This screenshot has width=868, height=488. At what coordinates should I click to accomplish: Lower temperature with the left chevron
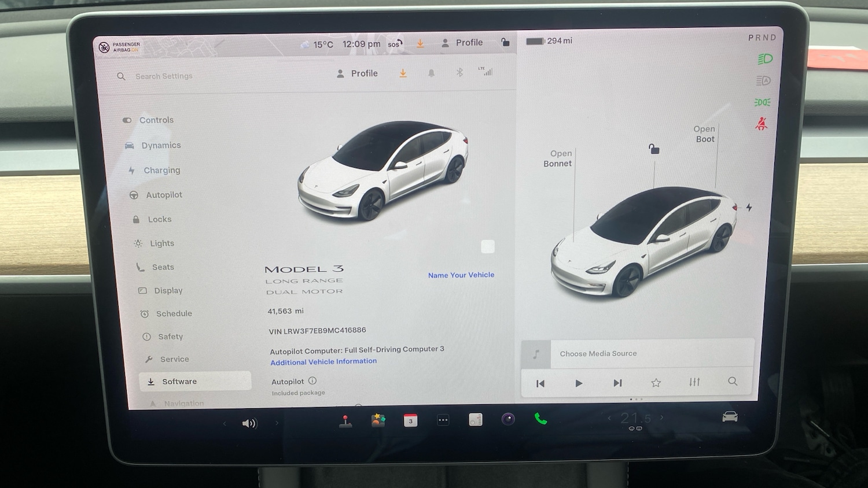point(609,417)
